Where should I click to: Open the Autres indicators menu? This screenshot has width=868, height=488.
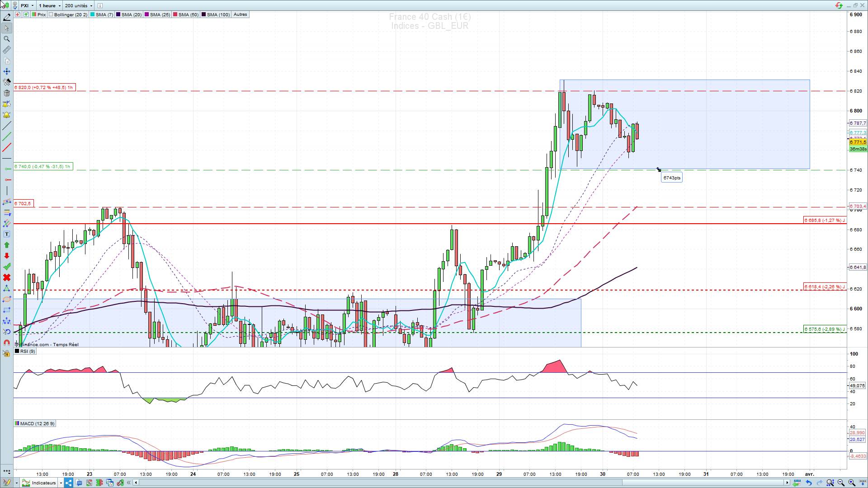point(240,14)
